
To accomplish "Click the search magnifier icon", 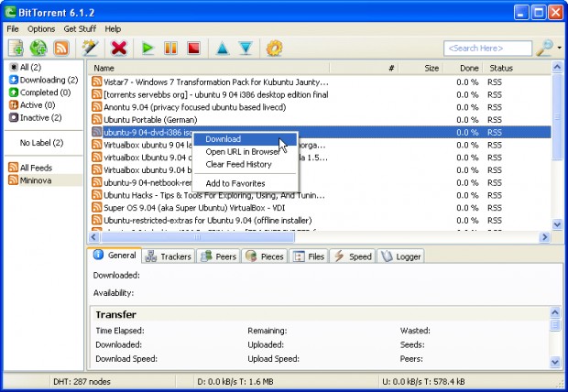I will click(544, 48).
